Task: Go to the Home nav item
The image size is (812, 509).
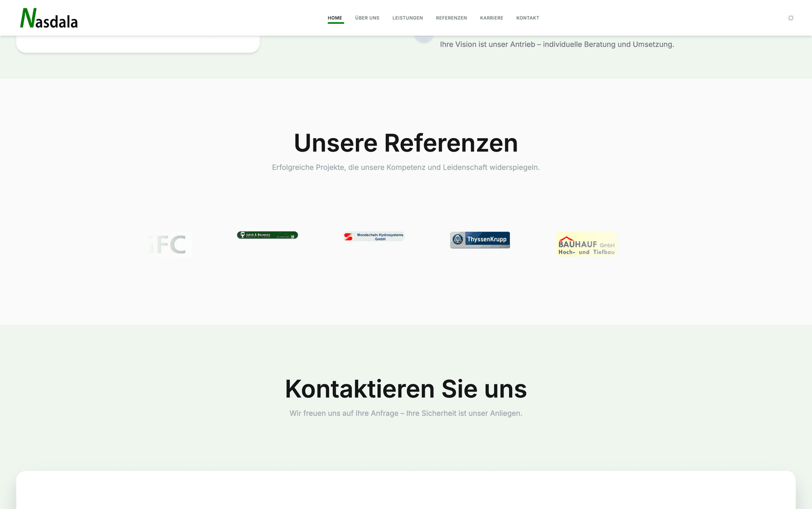Action: pyautogui.click(x=335, y=18)
